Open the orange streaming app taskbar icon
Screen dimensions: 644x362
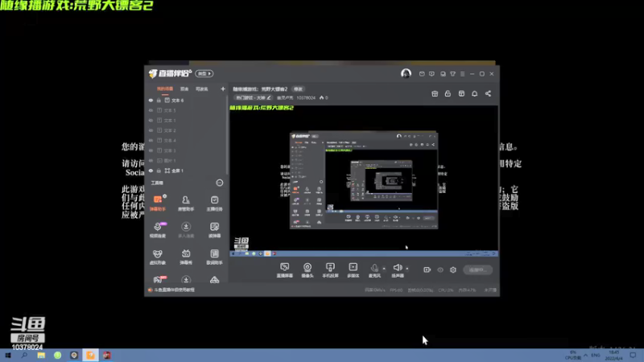point(90,356)
